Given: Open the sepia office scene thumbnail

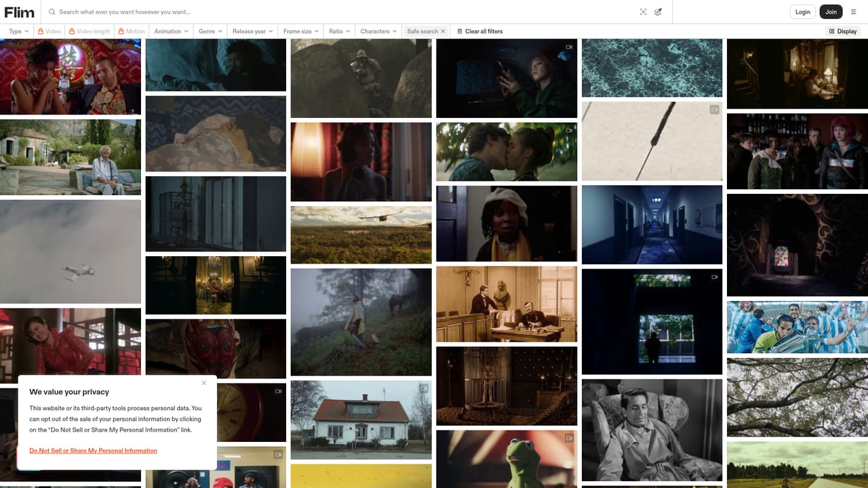Looking at the screenshot, I should click(507, 304).
